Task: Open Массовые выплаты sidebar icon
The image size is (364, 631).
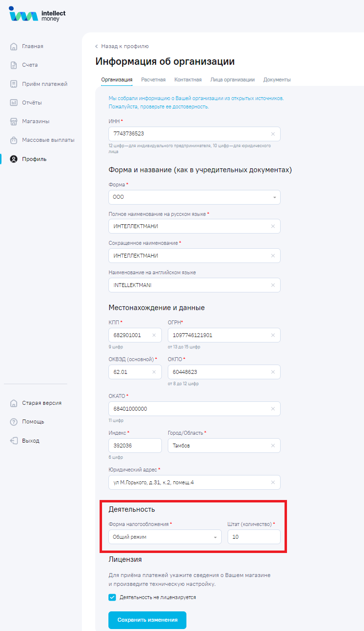Action: (14, 140)
